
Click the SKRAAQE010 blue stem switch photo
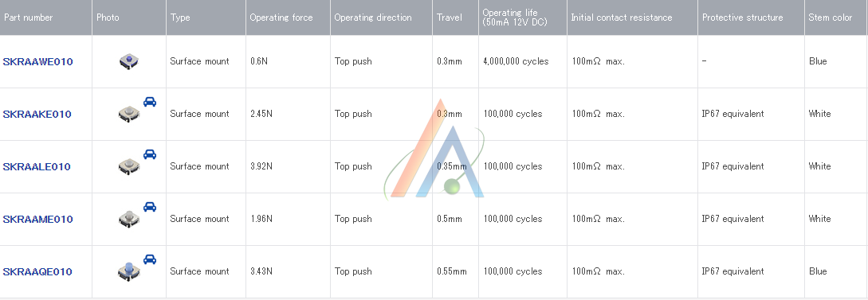click(x=129, y=271)
